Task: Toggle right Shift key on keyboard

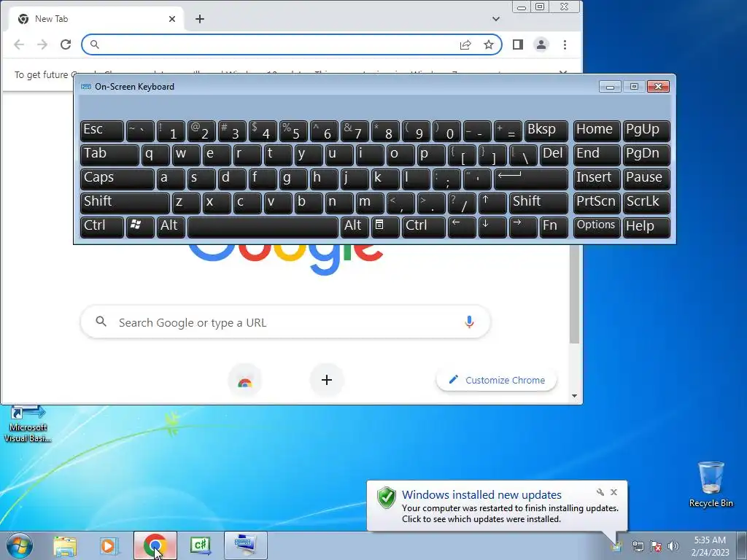Action: click(x=539, y=203)
